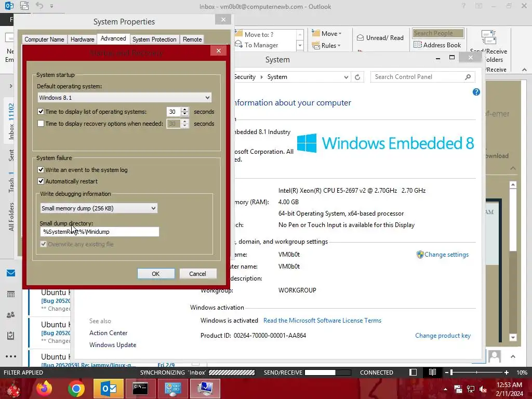This screenshot has height=399, width=532.
Task: Open Calendar view in Outlook sidebar
Action: click(x=11, y=294)
